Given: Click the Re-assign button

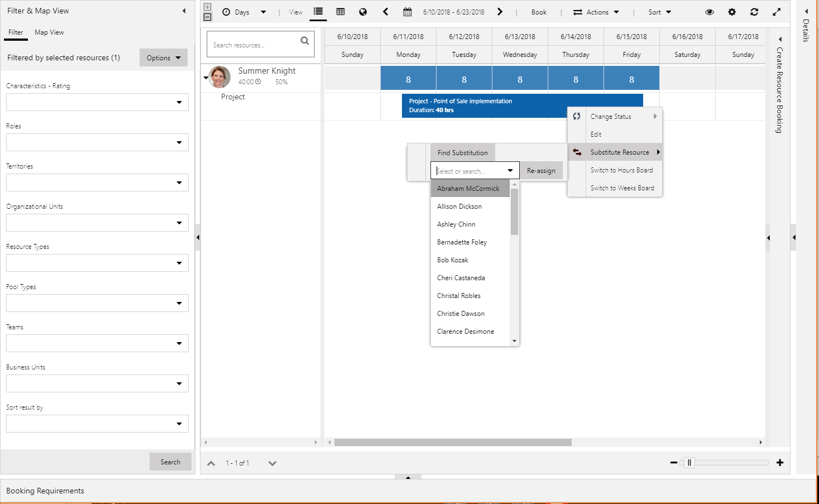Looking at the screenshot, I should (x=541, y=171).
